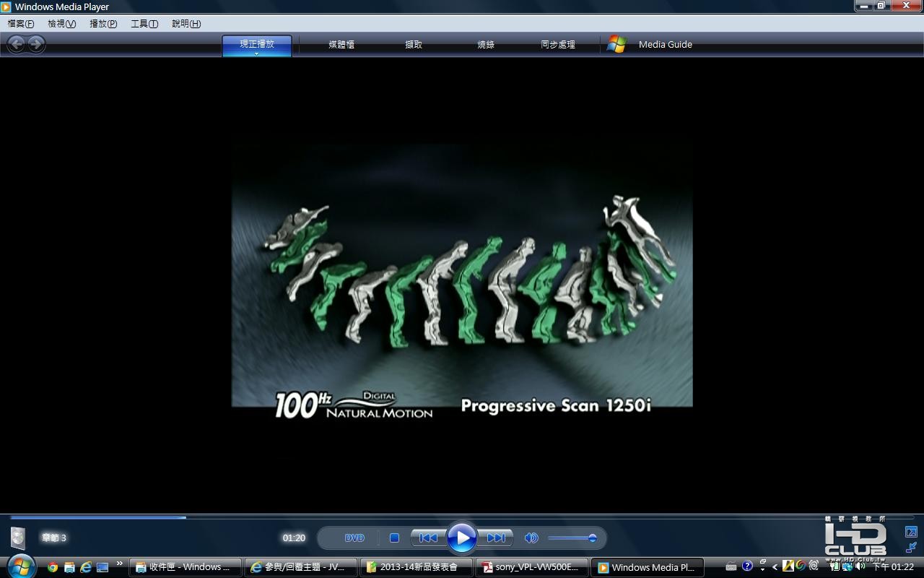Open the 說明(H) menu
This screenshot has width=924, height=578.
tap(186, 24)
